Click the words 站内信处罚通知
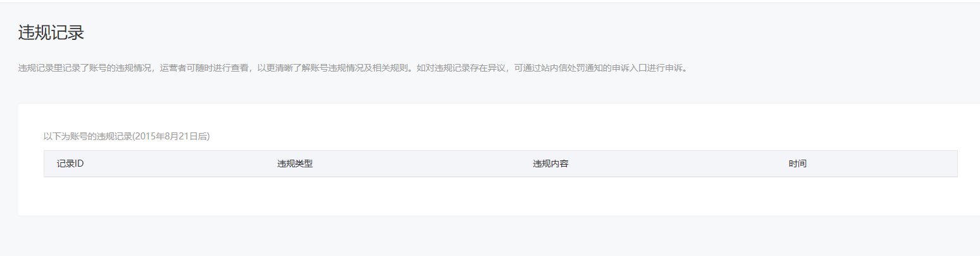 pyautogui.click(x=568, y=68)
